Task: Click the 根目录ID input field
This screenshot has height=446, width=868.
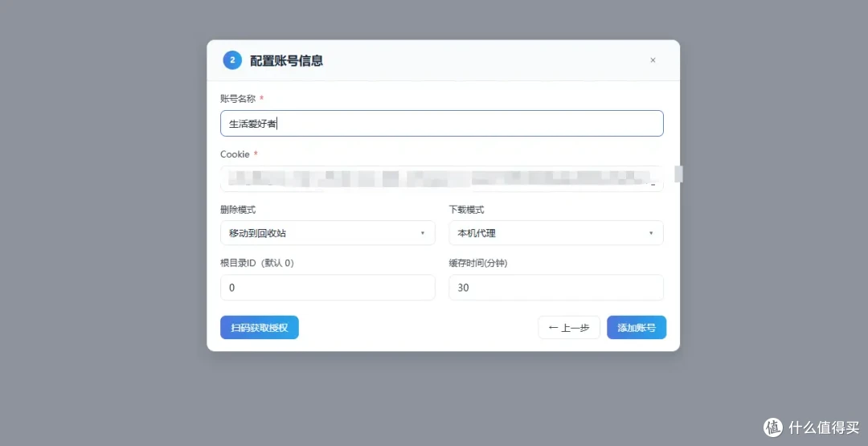Action: [x=328, y=288]
